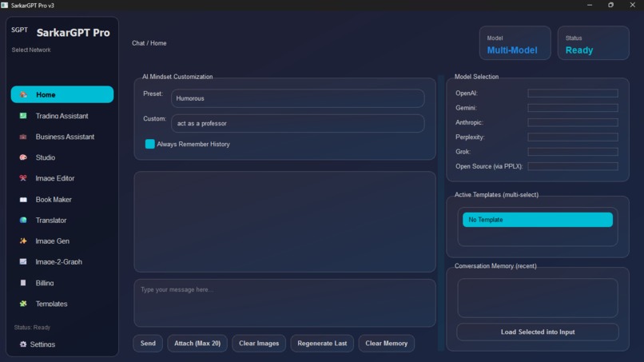The width and height of the screenshot is (644, 362).
Task: Click the Status: Ready sidebar text
Action: (x=32, y=328)
